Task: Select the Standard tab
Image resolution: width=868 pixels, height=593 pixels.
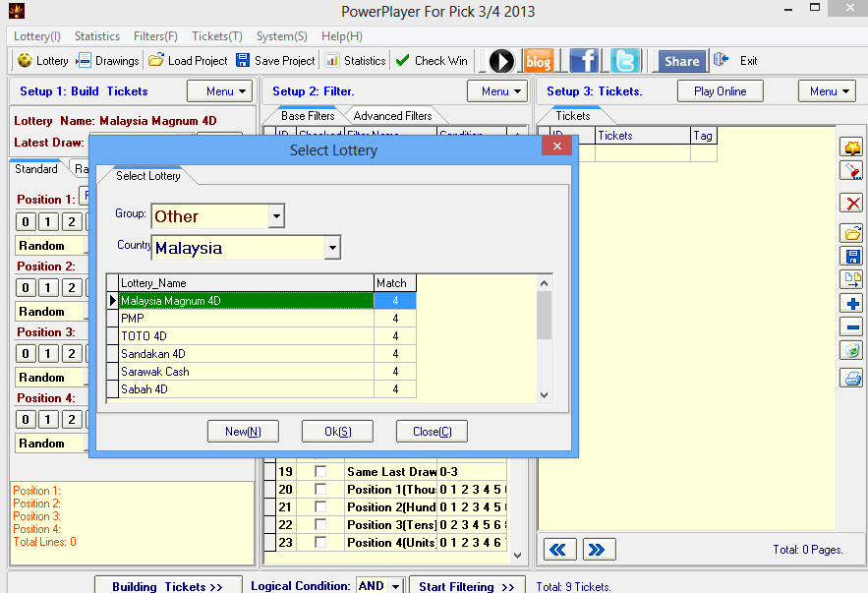Action: click(x=36, y=169)
